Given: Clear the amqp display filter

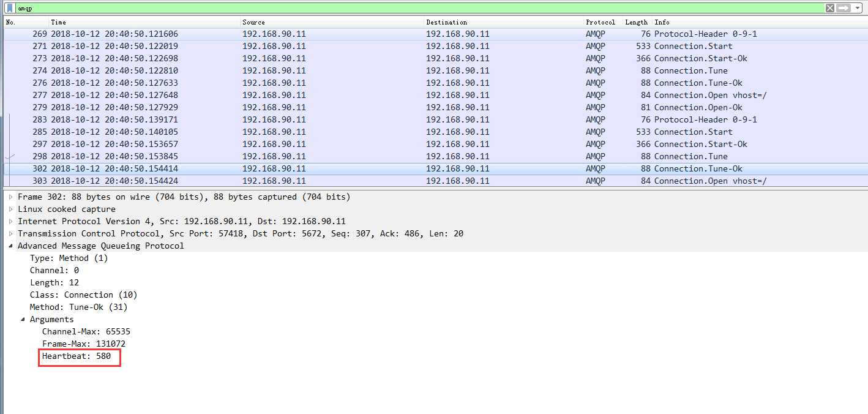Looking at the screenshot, I should pyautogui.click(x=829, y=8).
